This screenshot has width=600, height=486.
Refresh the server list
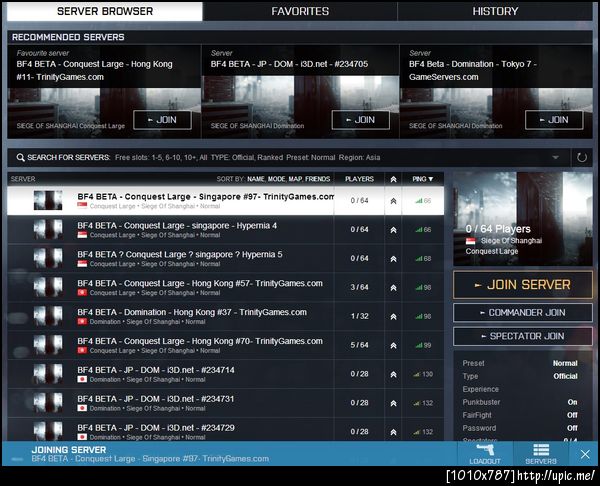click(582, 158)
